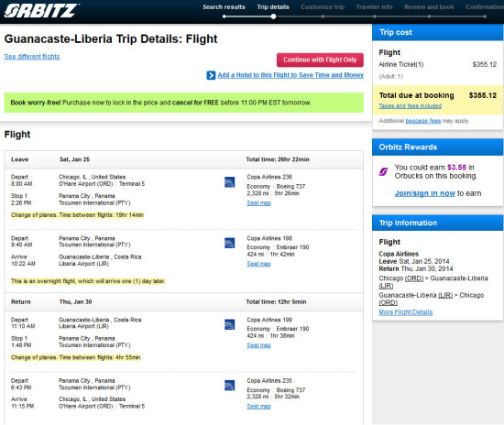Select the Trip details step
The image size is (504, 425).
coord(273,7)
